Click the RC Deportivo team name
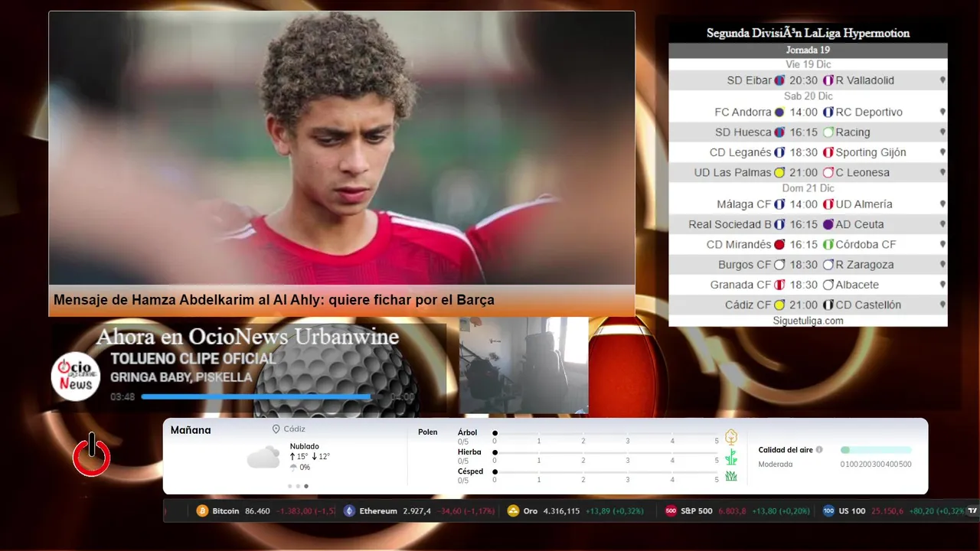980x551 pixels. point(869,112)
